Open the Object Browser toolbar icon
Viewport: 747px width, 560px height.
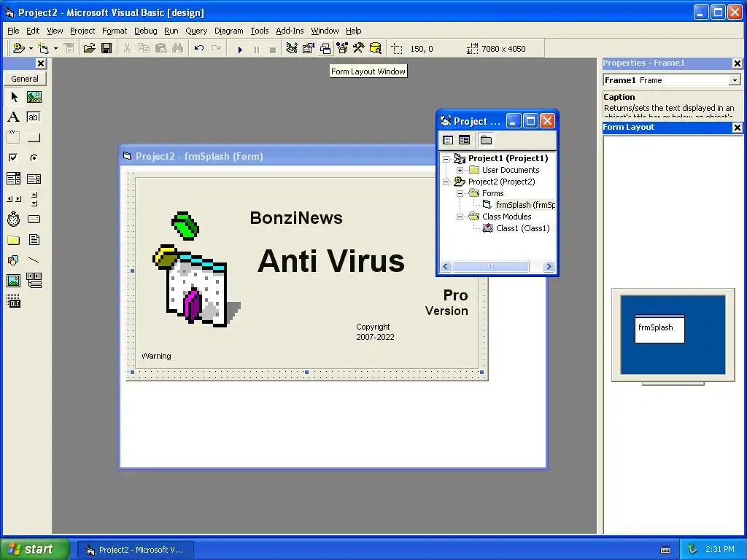tap(341, 48)
